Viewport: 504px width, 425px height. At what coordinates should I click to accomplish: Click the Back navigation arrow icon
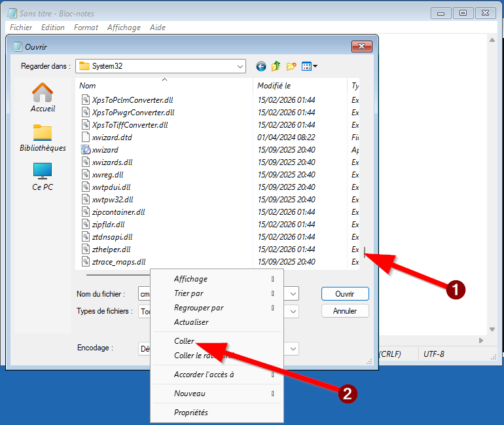point(261,66)
